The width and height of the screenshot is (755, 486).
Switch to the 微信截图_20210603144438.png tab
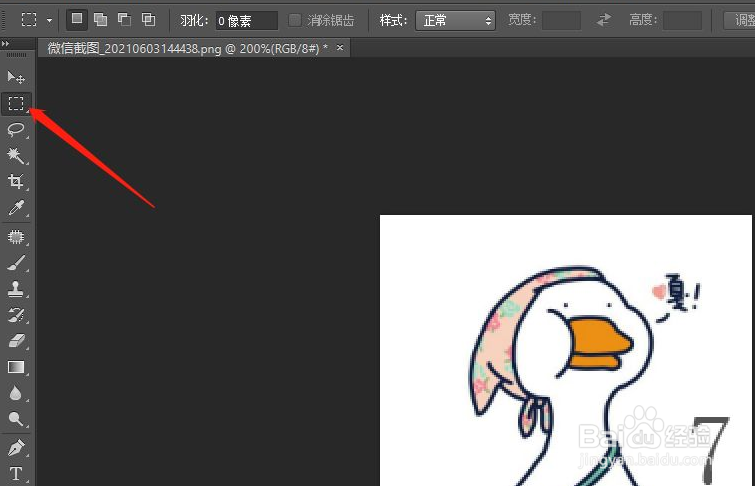188,48
